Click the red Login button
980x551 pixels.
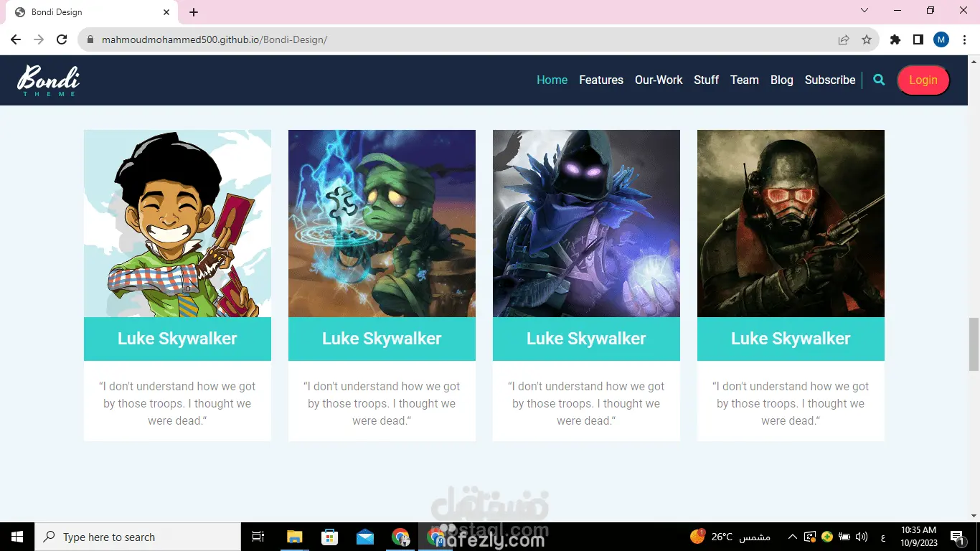(x=923, y=80)
